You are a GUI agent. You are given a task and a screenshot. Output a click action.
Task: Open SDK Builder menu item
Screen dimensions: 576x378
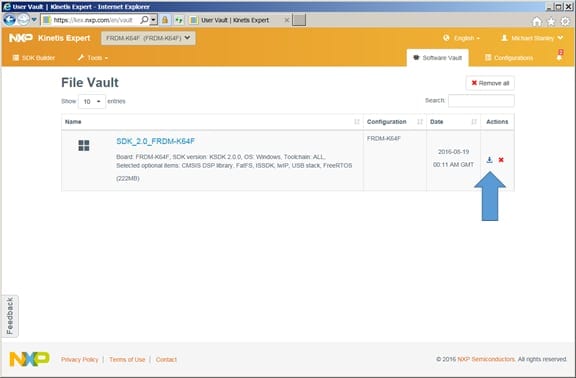tap(34, 58)
